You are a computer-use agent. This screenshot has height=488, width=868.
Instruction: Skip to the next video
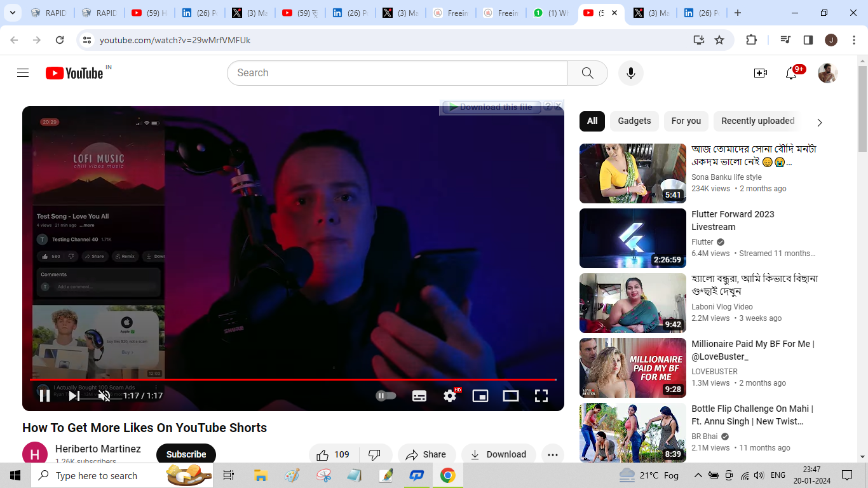point(74,396)
